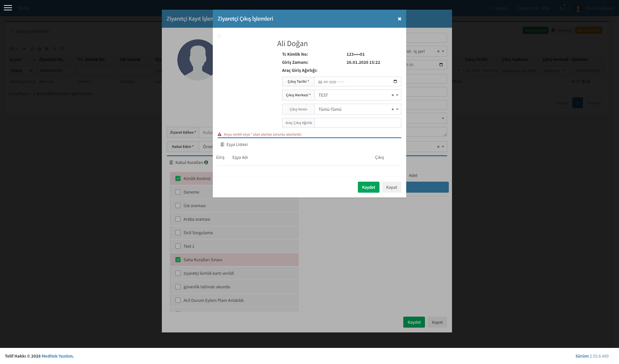Open the empty dropdown in the Kayıt form
This screenshot has height=364, width=619.
tap(426, 118)
